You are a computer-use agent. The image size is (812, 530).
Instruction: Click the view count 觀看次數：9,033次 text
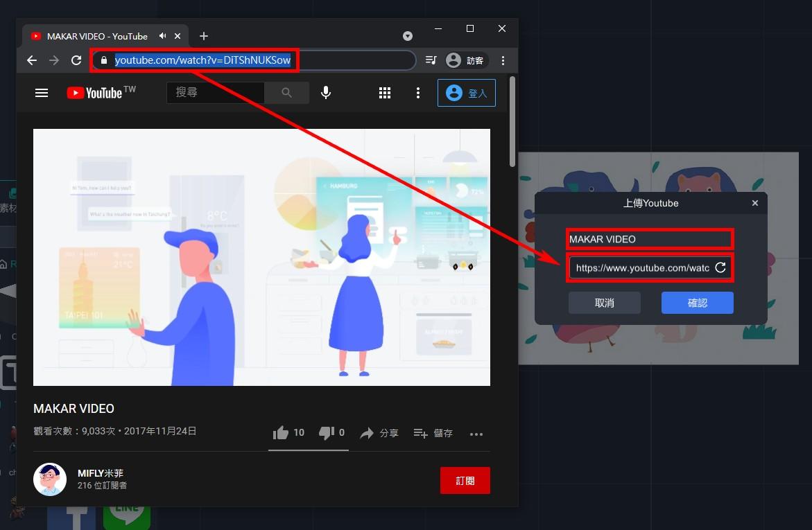[x=74, y=431]
